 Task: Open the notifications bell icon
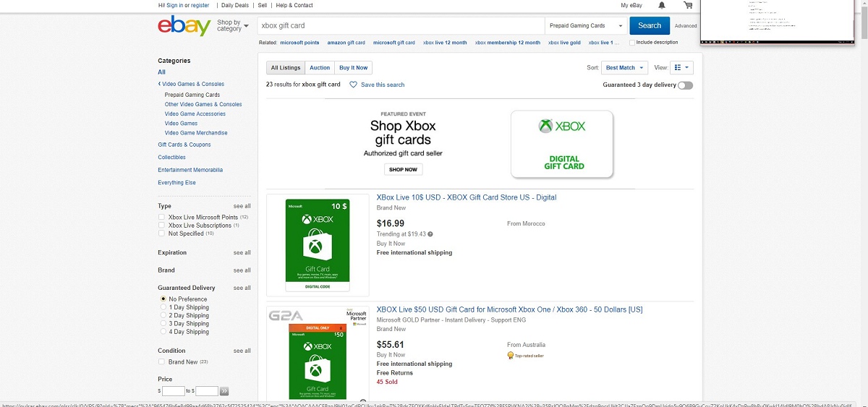(661, 6)
